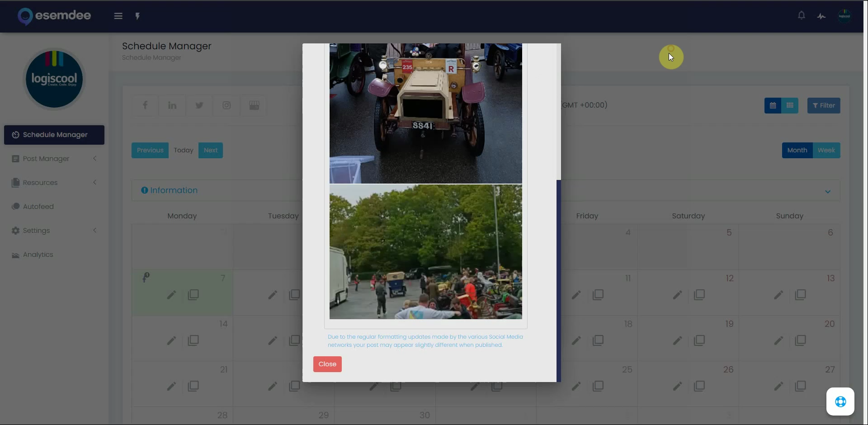
Task: Toggle the Facebook network filter
Action: [145, 105]
